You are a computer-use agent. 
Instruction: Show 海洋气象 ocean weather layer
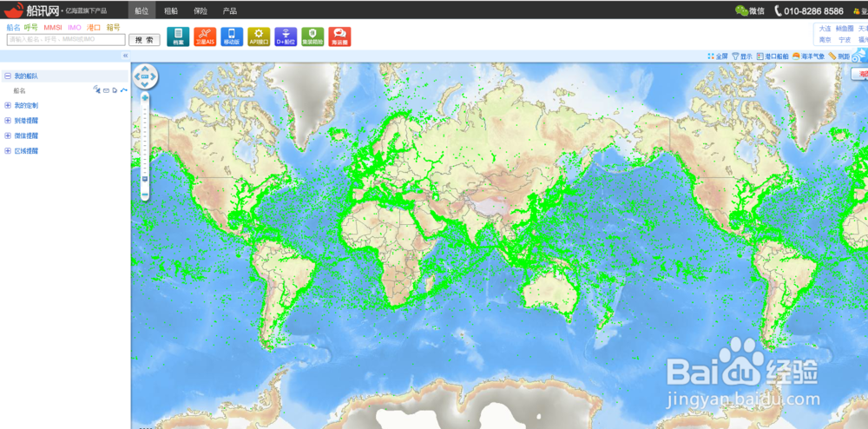(809, 56)
